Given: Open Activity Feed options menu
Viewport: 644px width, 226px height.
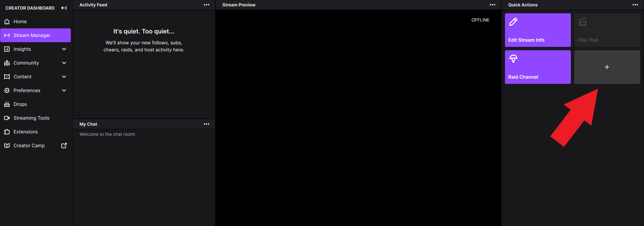Looking at the screenshot, I should click(x=206, y=5).
